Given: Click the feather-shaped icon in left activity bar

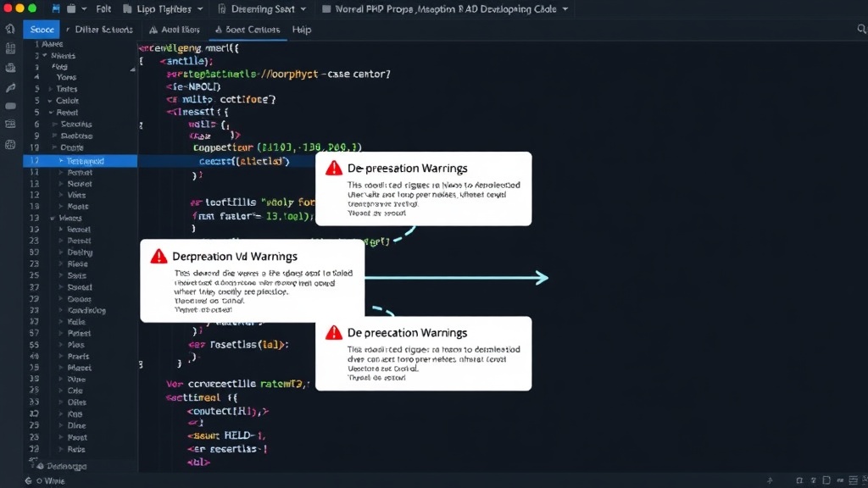Looking at the screenshot, I should pyautogui.click(x=10, y=87).
